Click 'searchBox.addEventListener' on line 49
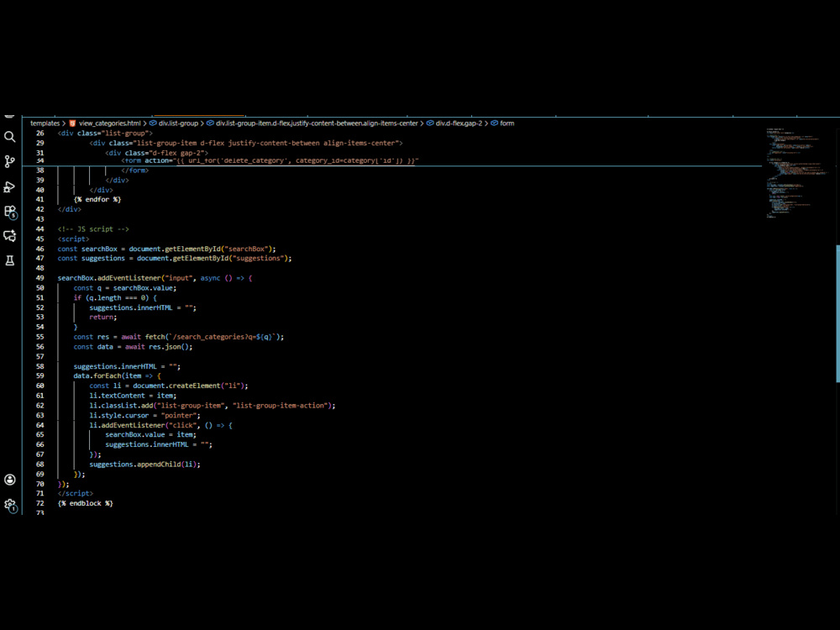 (108, 278)
